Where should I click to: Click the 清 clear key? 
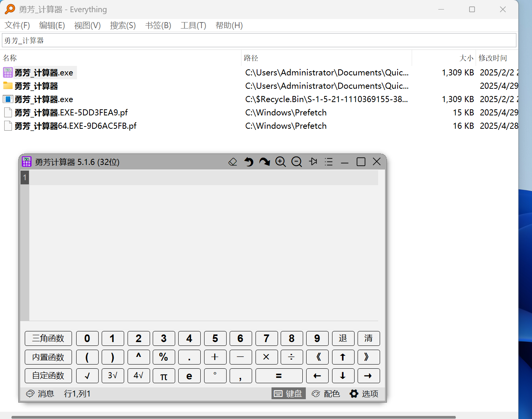[x=369, y=338]
